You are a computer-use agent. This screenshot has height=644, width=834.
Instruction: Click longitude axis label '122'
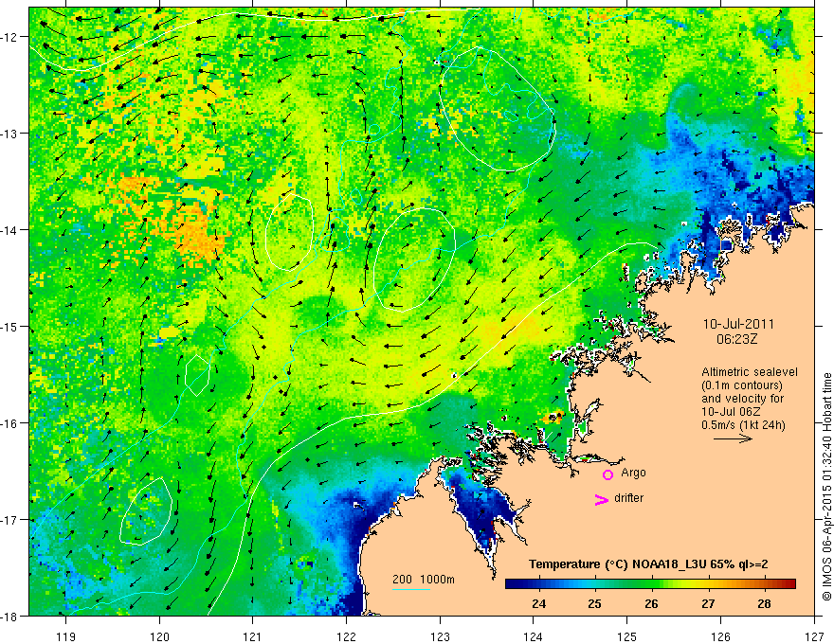pyautogui.click(x=346, y=636)
